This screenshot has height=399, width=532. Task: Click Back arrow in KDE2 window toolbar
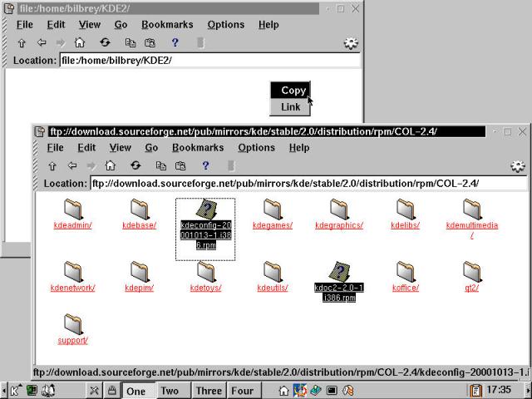[x=42, y=42]
